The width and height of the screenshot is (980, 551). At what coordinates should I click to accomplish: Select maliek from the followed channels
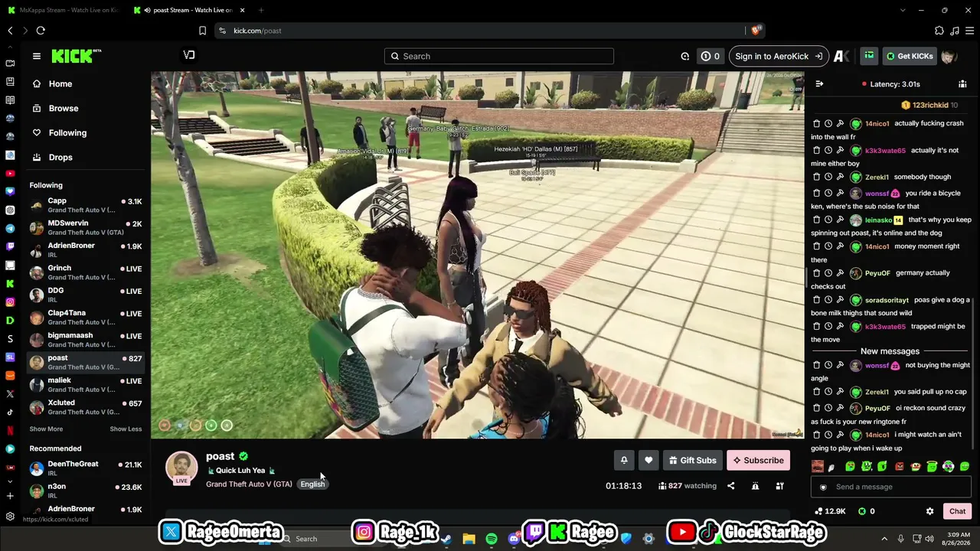click(86, 384)
